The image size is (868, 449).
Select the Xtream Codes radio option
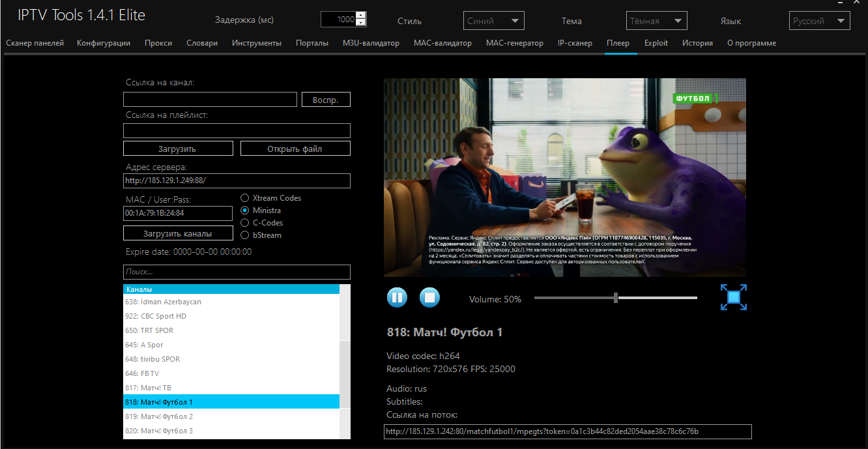point(270,198)
